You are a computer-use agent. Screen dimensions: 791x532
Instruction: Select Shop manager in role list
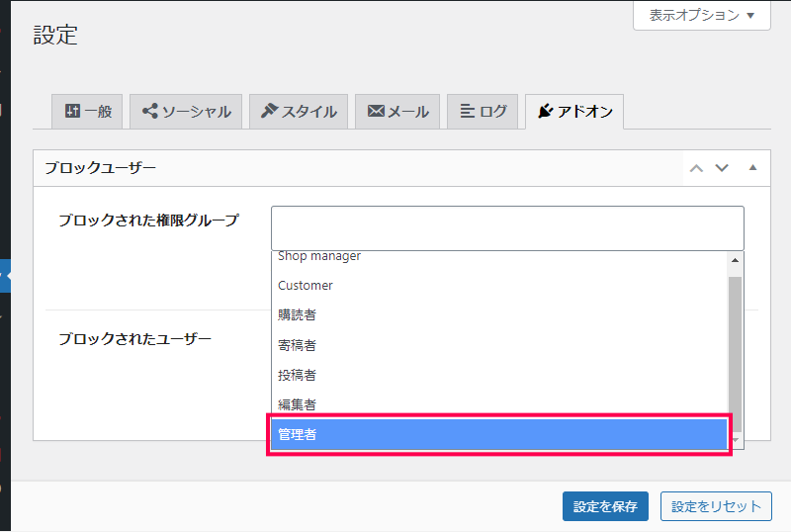click(x=499, y=256)
